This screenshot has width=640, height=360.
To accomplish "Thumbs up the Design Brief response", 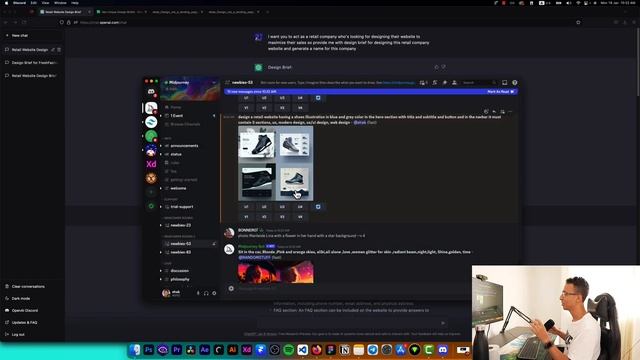I will point(436,67).
